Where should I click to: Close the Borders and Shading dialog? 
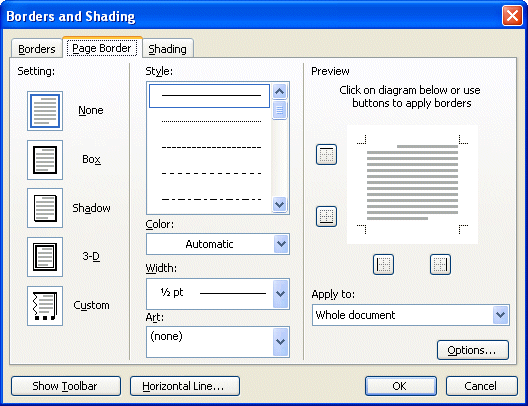click(512, 15)
